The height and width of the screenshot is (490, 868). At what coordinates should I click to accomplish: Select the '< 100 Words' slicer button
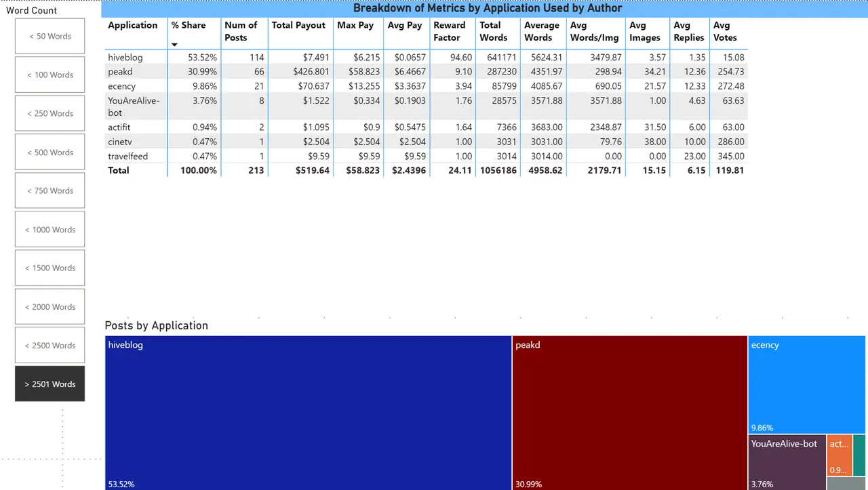tap(50, 75)
